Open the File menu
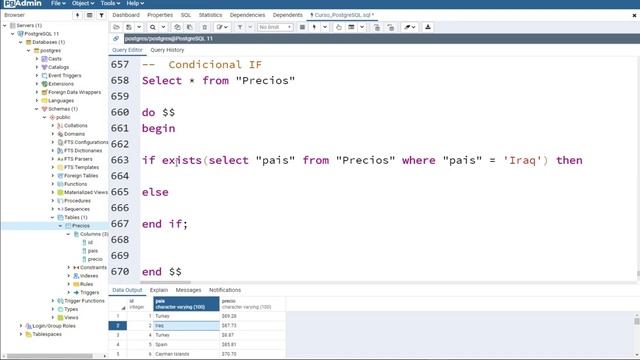 (x=58, y=3)
